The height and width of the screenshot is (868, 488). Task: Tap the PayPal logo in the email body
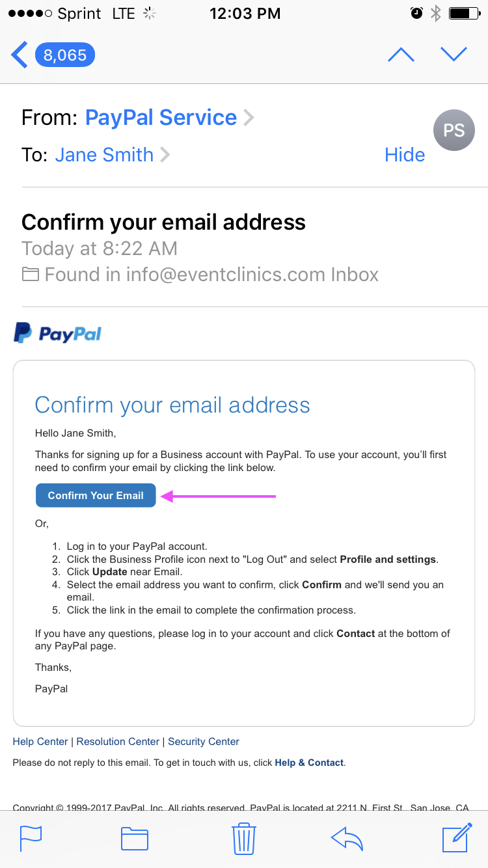click(x=57, y=332)
